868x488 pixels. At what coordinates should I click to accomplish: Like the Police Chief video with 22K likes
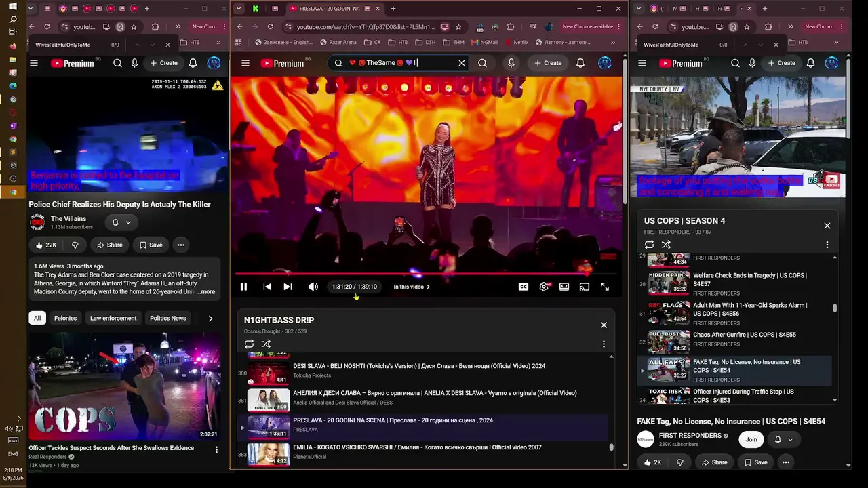coord(46,245)
